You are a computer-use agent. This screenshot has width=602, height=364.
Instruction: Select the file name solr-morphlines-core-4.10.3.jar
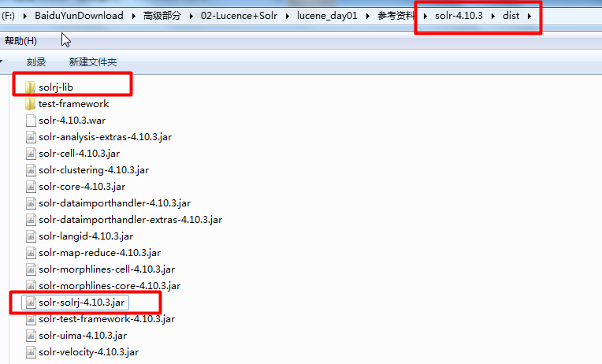[110, 286]
